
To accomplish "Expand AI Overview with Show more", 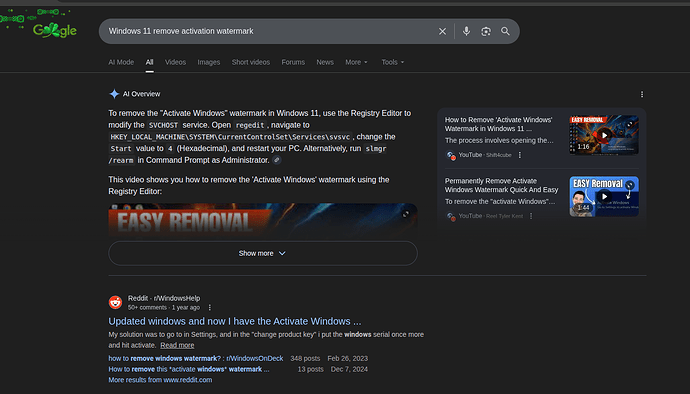I will pos(263,253).
